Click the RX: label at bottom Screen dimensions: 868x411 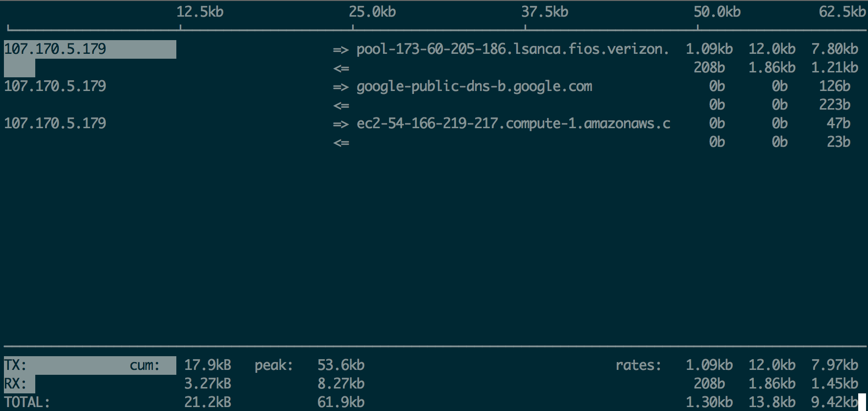click(15, 384)
